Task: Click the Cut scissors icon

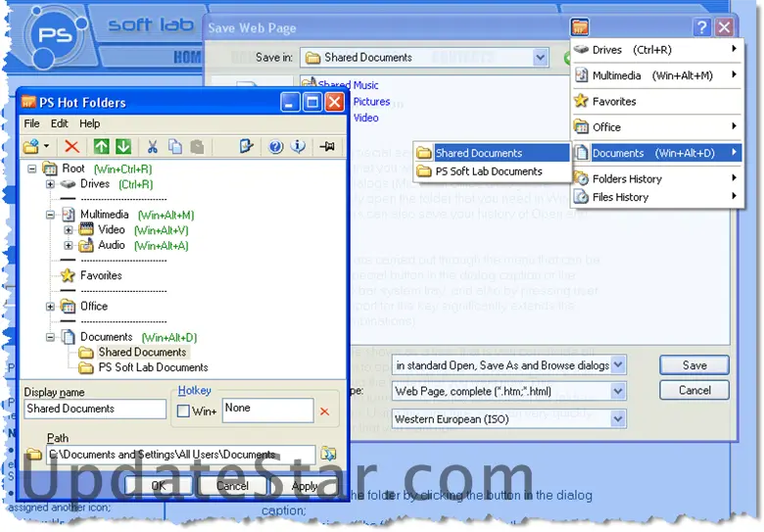Action: tap(152, 146)
